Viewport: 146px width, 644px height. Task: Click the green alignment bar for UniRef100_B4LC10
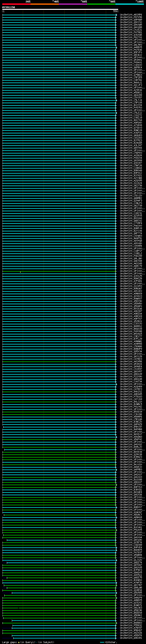point(59,402)
